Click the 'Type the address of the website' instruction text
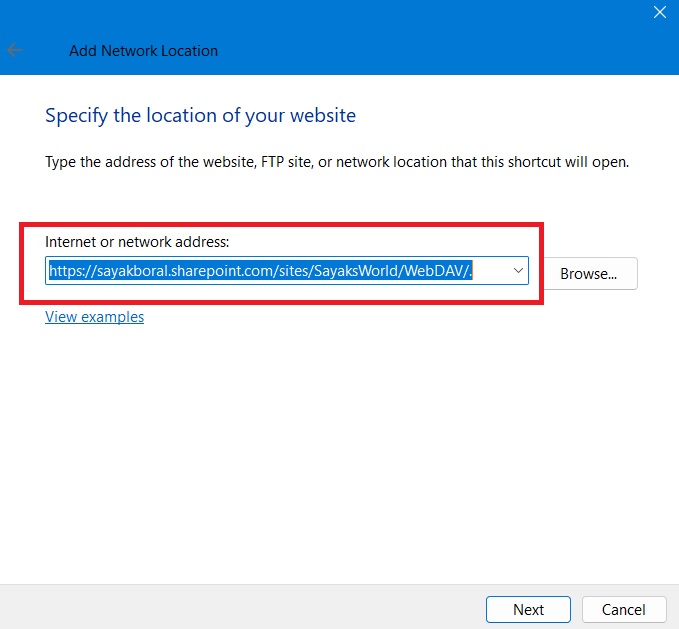The width and height of the screenshot is (679, 629). [337, 162]
